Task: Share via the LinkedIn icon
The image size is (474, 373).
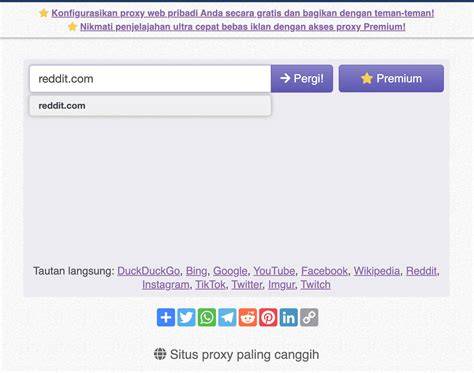Action: (x=289, y=317)
